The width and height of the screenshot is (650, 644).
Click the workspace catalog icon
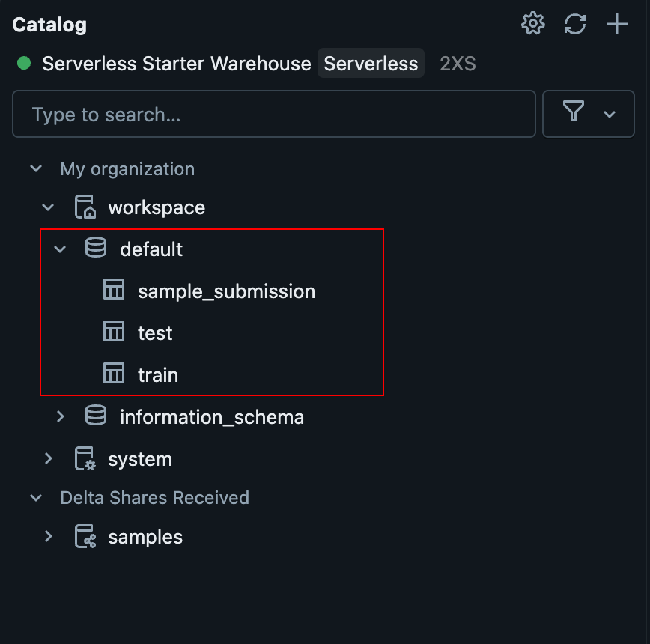85,207
